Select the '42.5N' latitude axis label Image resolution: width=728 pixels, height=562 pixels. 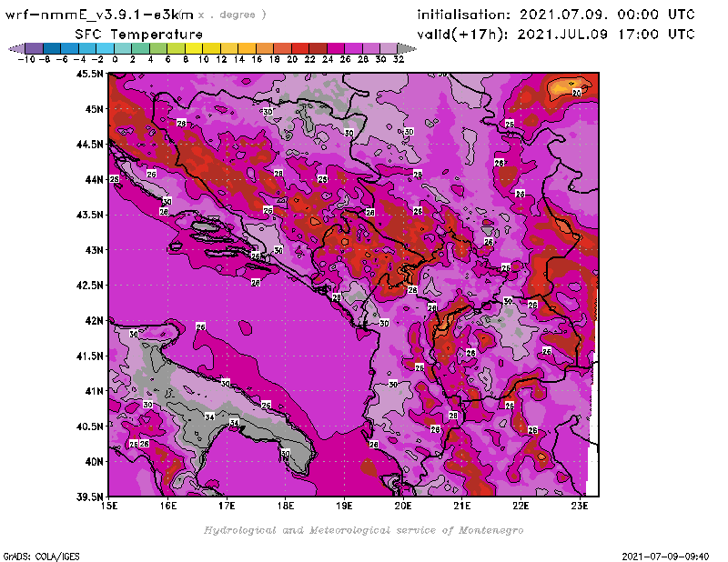coord(89,286)
